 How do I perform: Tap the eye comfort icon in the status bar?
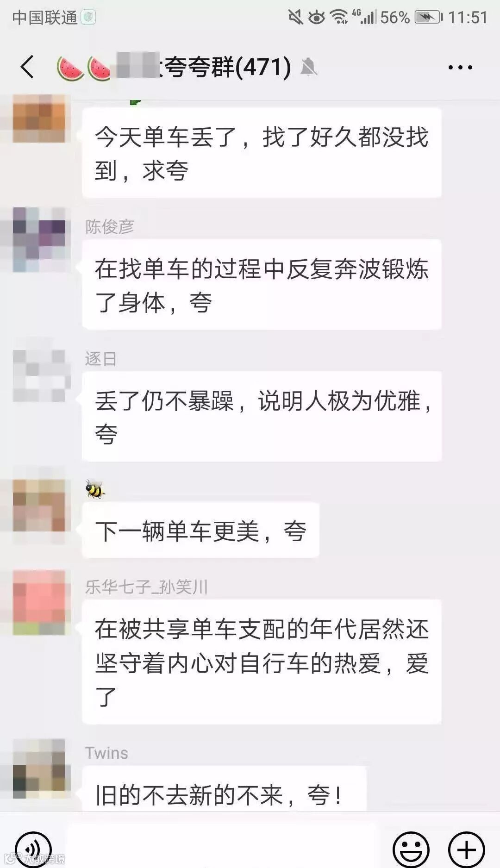[x=317, y=18]
